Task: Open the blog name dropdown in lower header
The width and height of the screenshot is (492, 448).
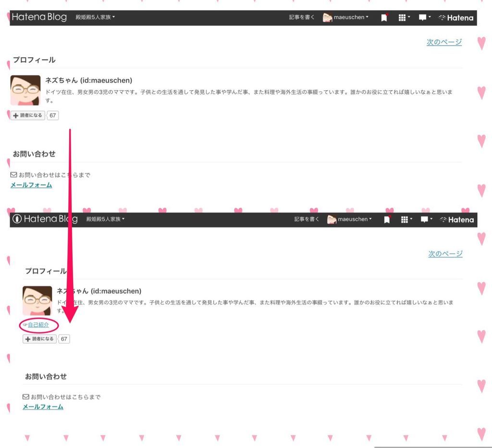Action: click(105, 219)
